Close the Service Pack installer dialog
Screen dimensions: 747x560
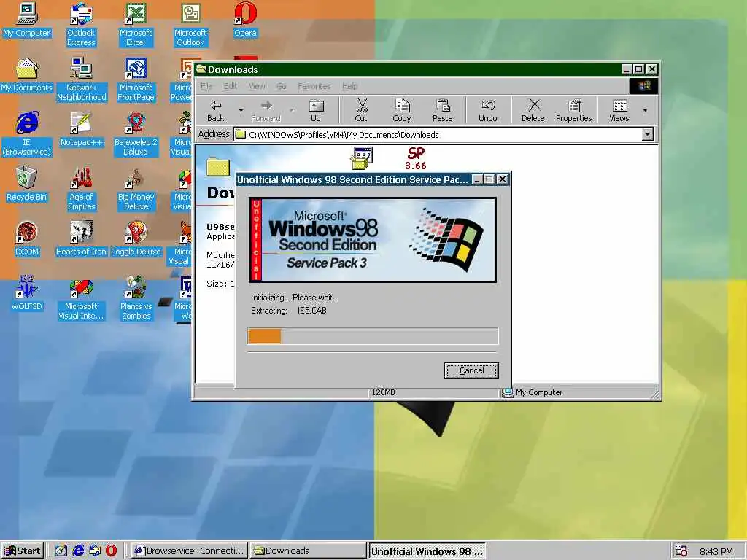tap(502, 179)
